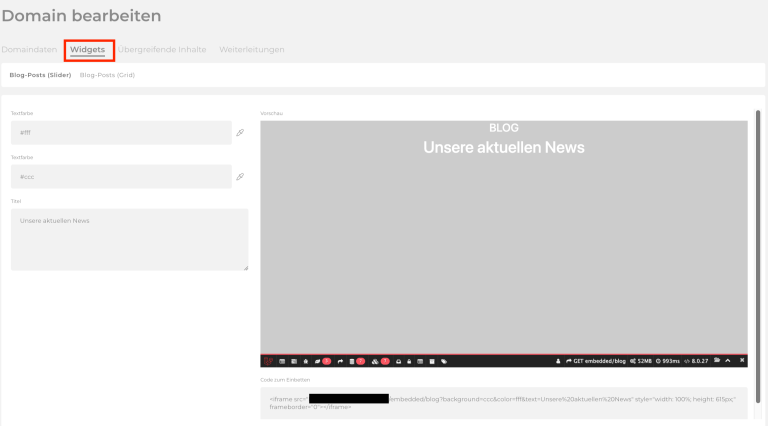Open the GET embedded/blog route entry
Image resolution: width=768 pixels, height=426 pixels.
596,361
